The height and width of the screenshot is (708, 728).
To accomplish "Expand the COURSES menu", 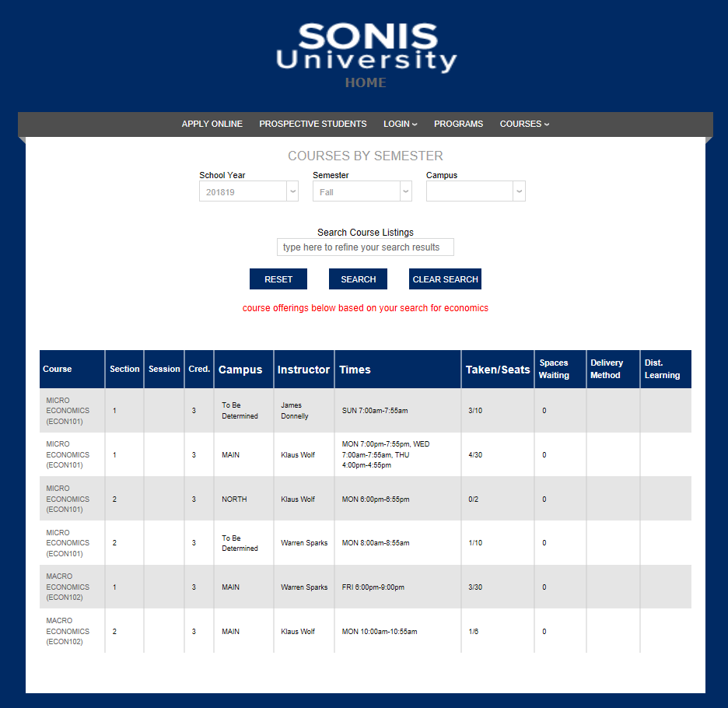I will point(524,124).
